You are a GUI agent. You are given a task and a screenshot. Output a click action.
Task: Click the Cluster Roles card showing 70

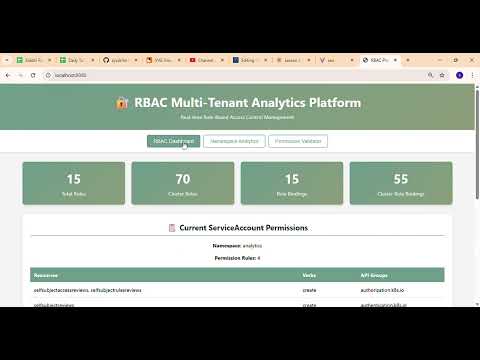click(x=183, y=183)
